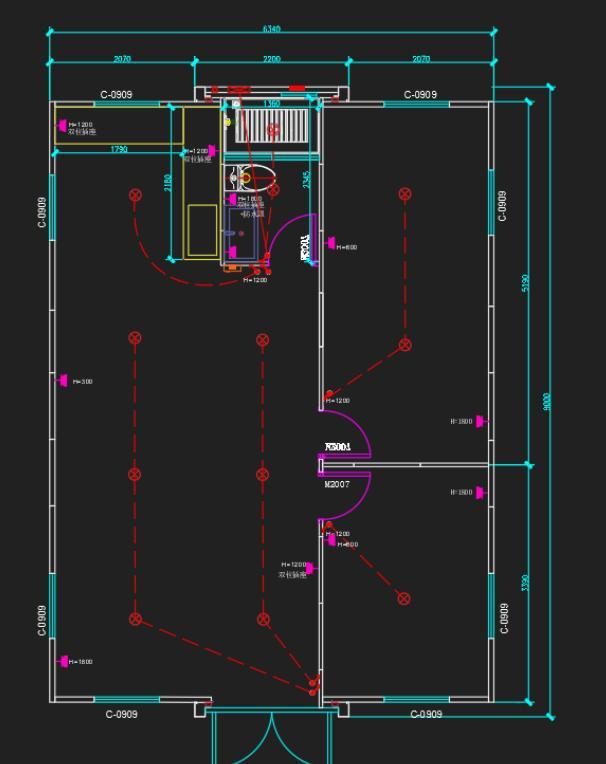The width and height of the screenshot is (606, 764).
Task: Select the ceiling lamp symbol inside the shower tray
Action: coord(273,130)
